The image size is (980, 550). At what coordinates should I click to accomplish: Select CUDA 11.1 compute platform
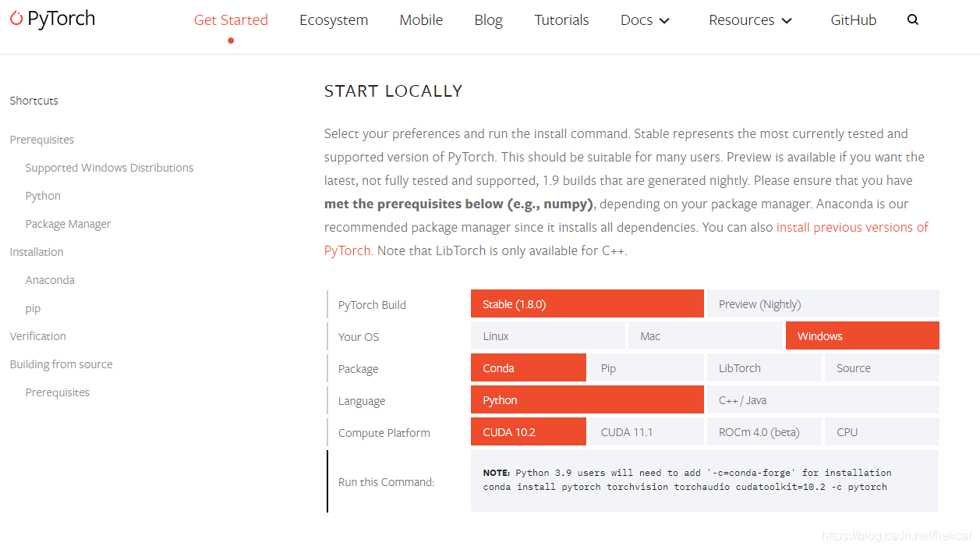tap(646, 432)
